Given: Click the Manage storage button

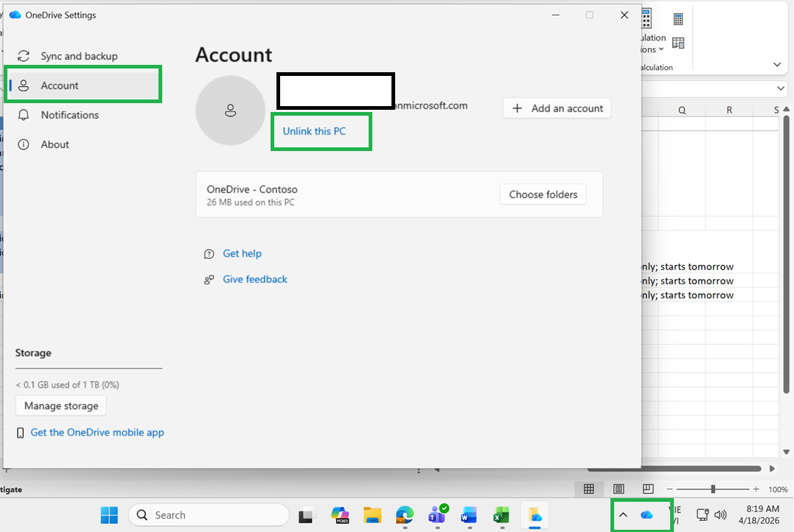Looking at the screenshot, I should pos(61,406).
